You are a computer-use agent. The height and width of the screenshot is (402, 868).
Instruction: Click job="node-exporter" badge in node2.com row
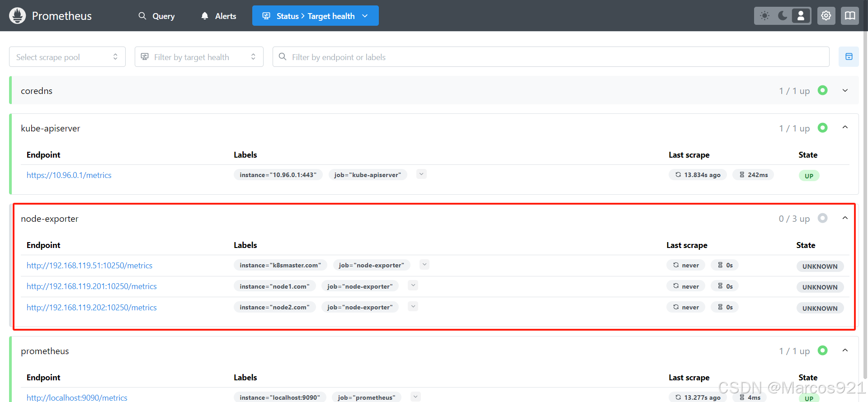(x=360, y=307)
